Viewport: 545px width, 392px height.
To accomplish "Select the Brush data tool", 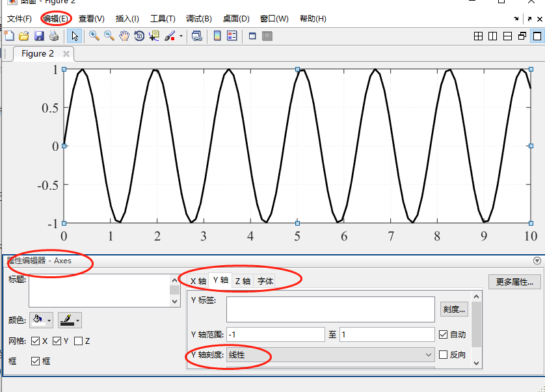I will coord(170,36).
